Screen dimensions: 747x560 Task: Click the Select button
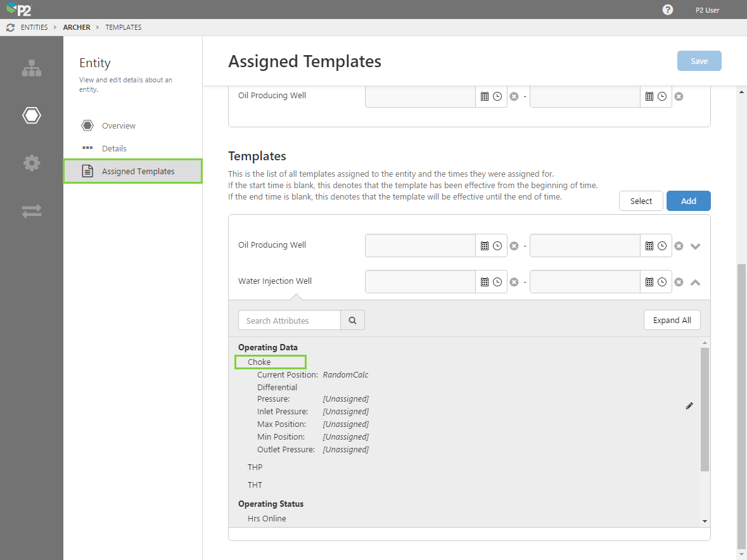[x=641, y=201]
